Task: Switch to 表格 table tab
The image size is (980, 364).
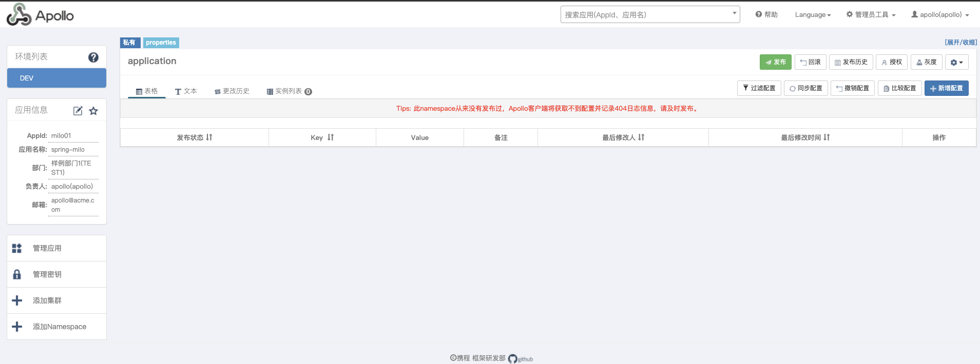Action: pyautogui.click(x=147, y=91)
